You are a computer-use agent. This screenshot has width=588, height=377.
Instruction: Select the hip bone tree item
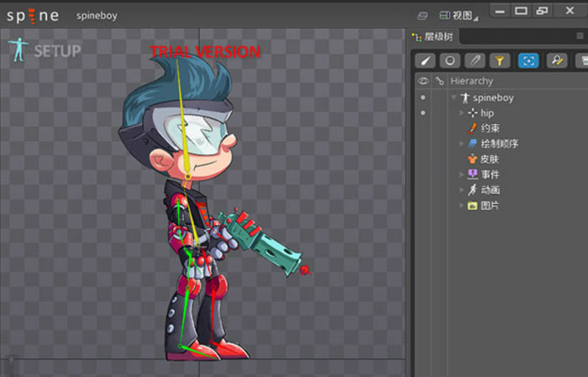487,113
